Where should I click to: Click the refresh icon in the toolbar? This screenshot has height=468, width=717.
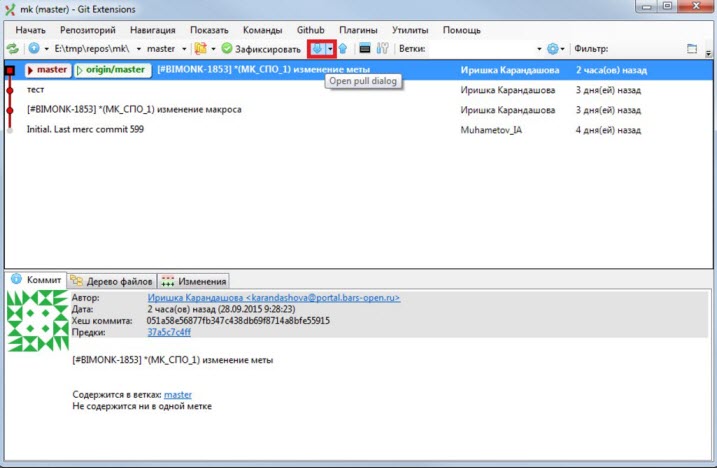tap(12, 48)
